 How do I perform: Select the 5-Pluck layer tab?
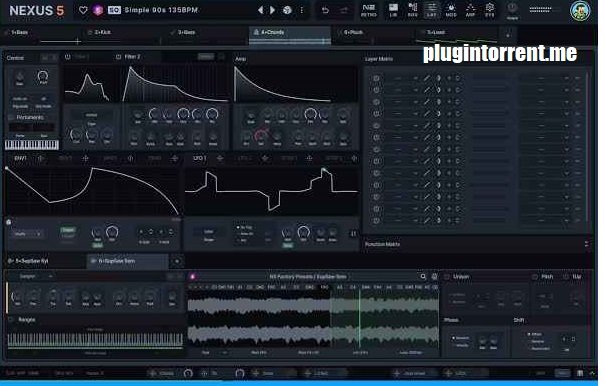(372, 36)
